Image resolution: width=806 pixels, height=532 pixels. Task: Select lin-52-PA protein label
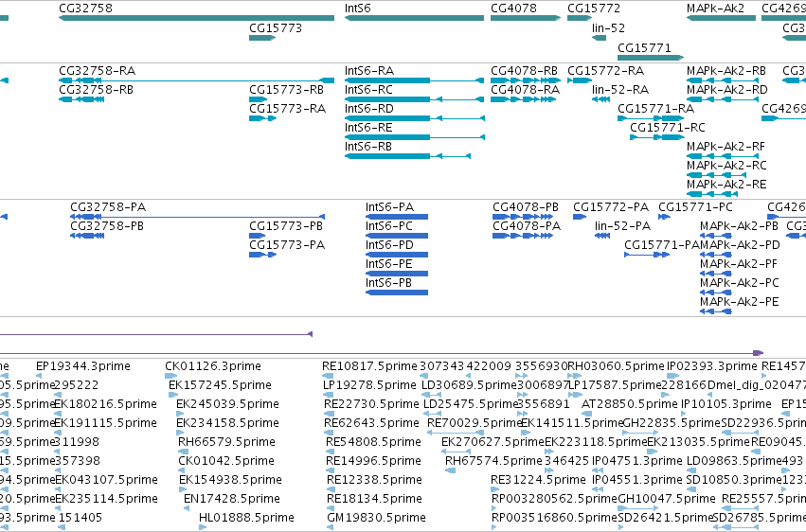(623, 226)
